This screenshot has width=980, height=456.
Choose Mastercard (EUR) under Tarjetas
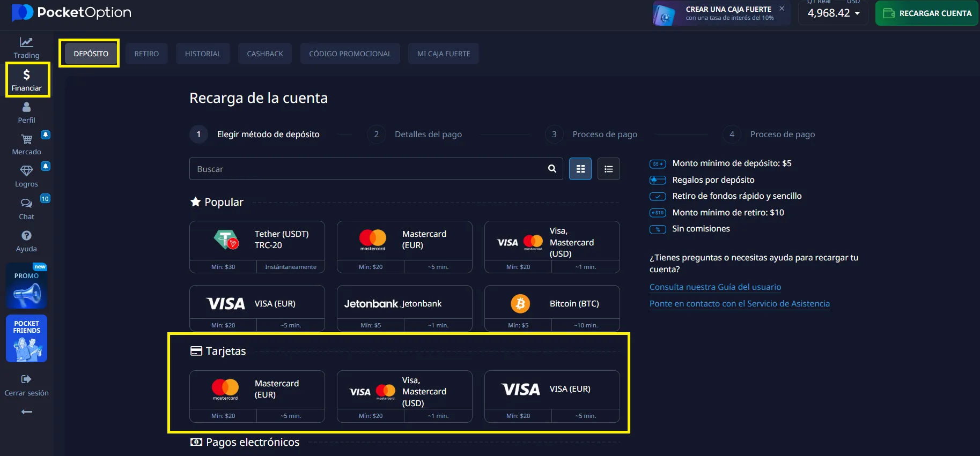(x=257, y=397)
